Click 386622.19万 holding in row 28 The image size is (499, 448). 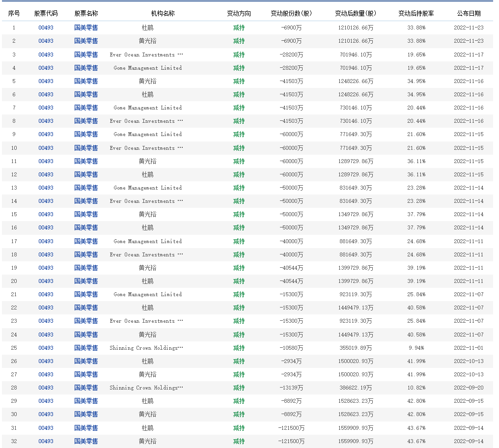[356, 388]
